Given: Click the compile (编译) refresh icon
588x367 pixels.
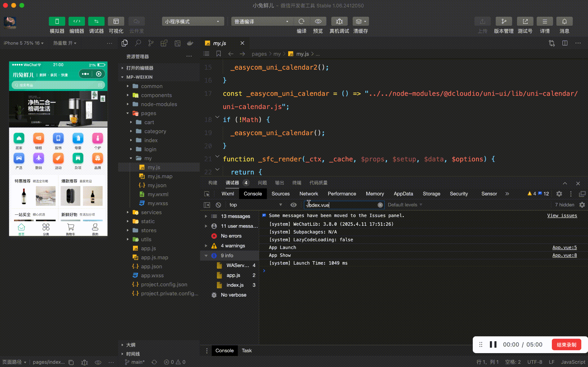Looking at the screenshot, I should pos(301,21).
